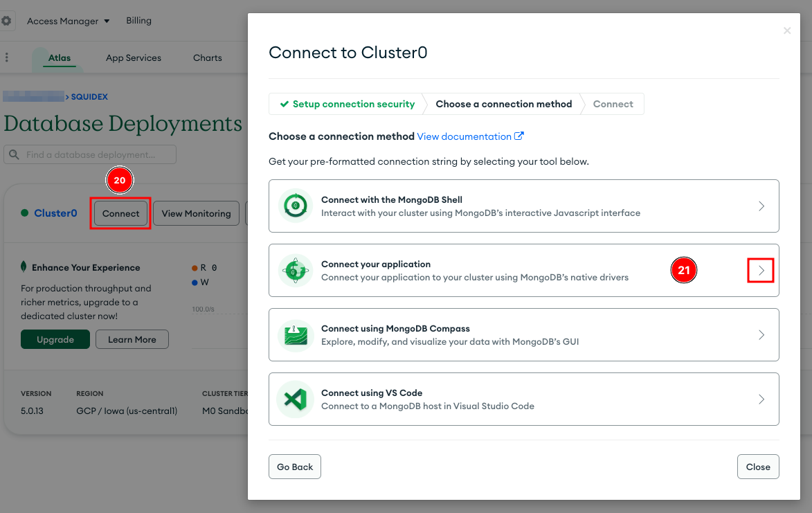Click the View Monitoring button
812x513 pixels.
click(197, 213)
